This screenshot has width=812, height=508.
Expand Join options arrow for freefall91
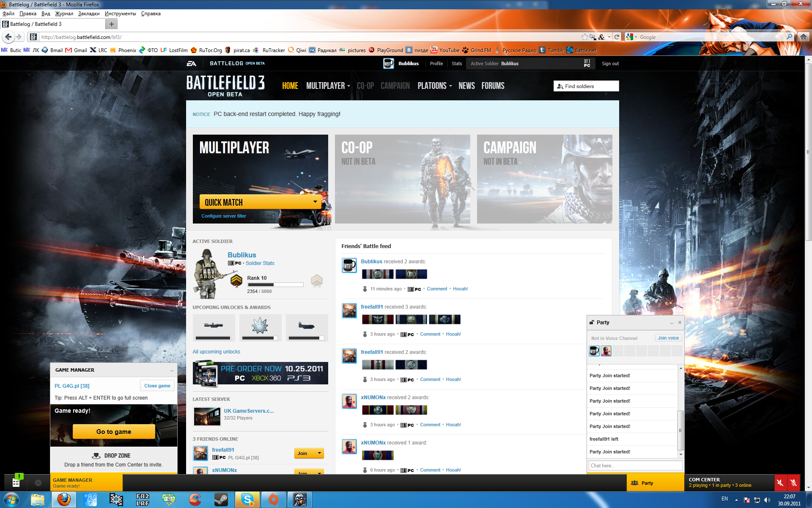[x=319, y=453]
